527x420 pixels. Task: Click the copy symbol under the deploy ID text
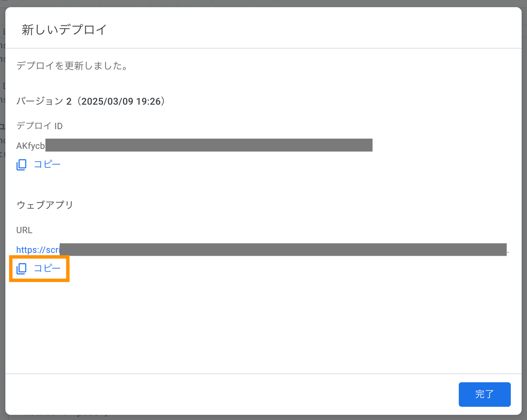[21, 164]
